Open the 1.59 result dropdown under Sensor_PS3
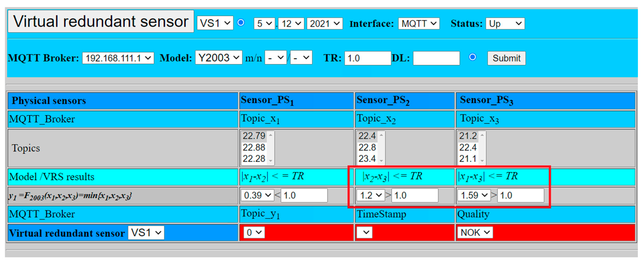The height and width of the screenshot is (262, 644). (473, 195)
